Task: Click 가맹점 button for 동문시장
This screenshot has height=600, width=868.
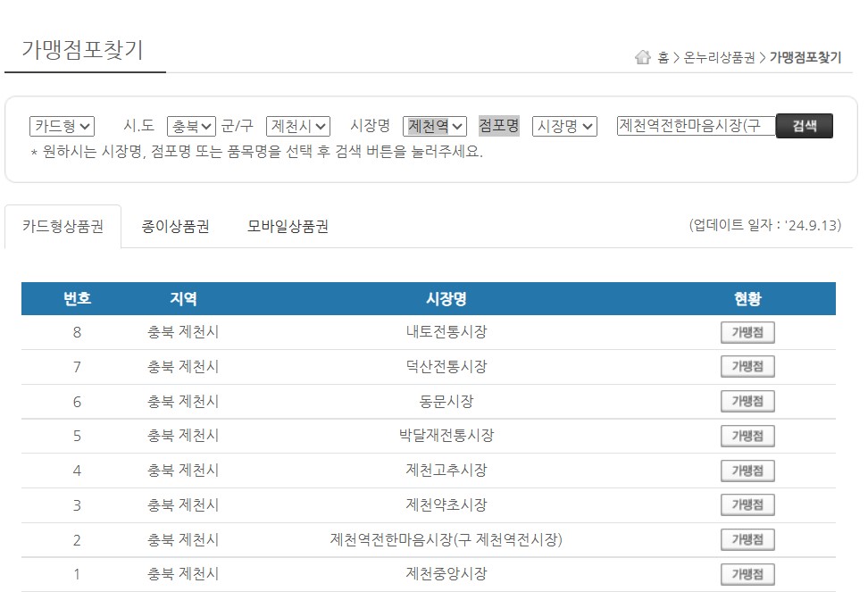Action: [x=747, y=401]
